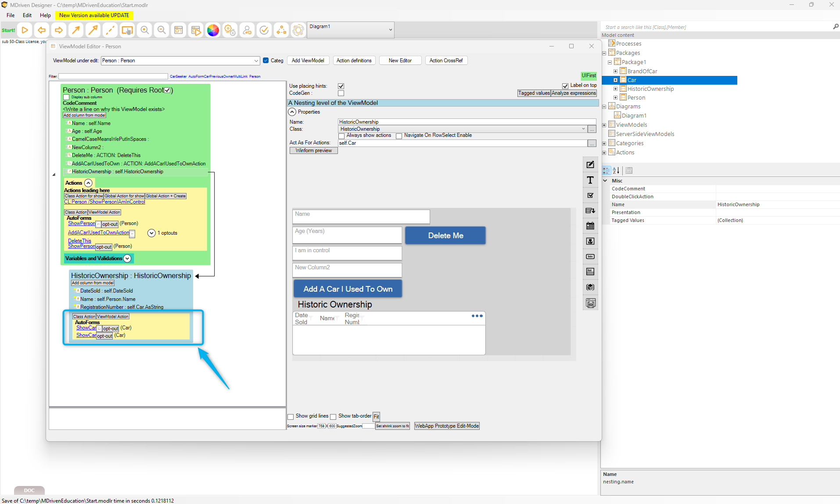The image size is (840, 504).
Task: Uncheck the 'Label on top' checkbox
Action: click(x=565, y=86)
